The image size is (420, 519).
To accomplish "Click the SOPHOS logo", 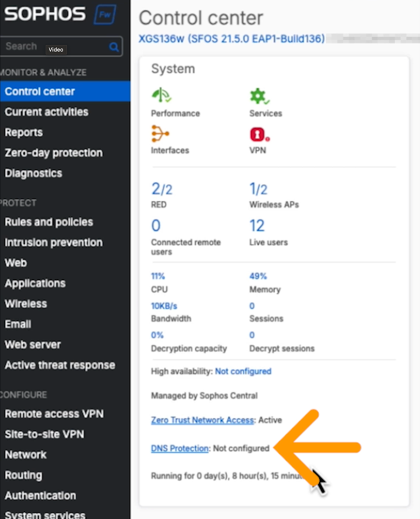I will tap(45, 14).
